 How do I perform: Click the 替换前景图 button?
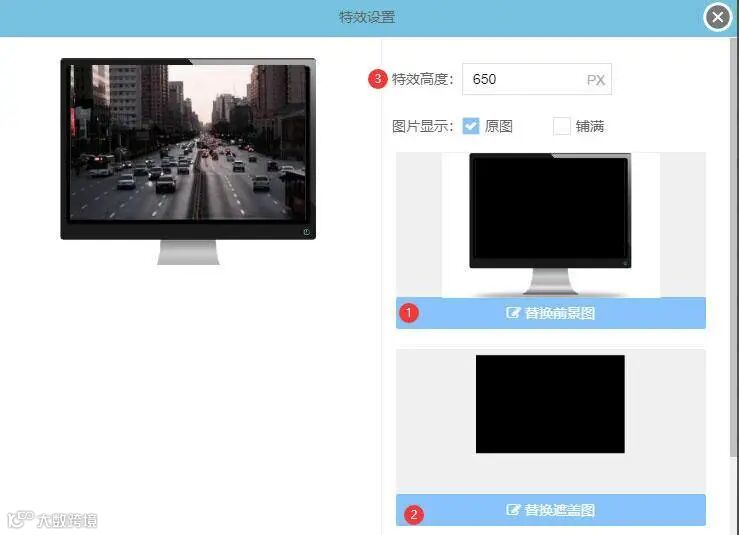(x=551, y=313)
